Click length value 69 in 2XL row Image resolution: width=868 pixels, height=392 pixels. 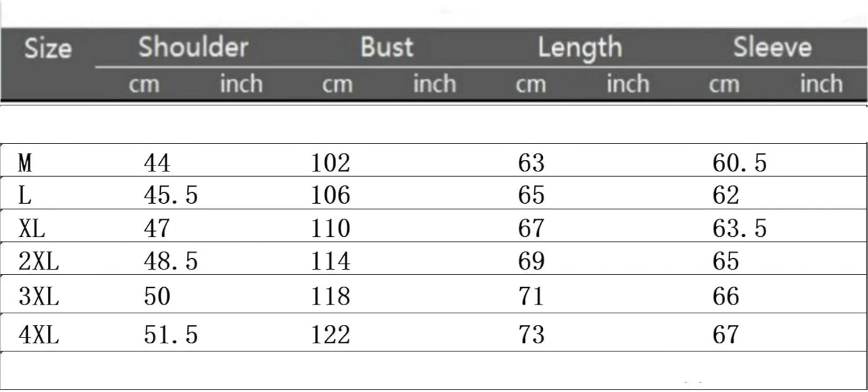(531, 262)
